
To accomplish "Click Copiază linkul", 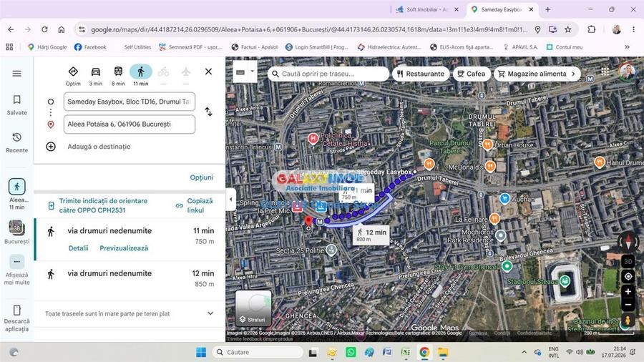I will (x=195, y=205).
